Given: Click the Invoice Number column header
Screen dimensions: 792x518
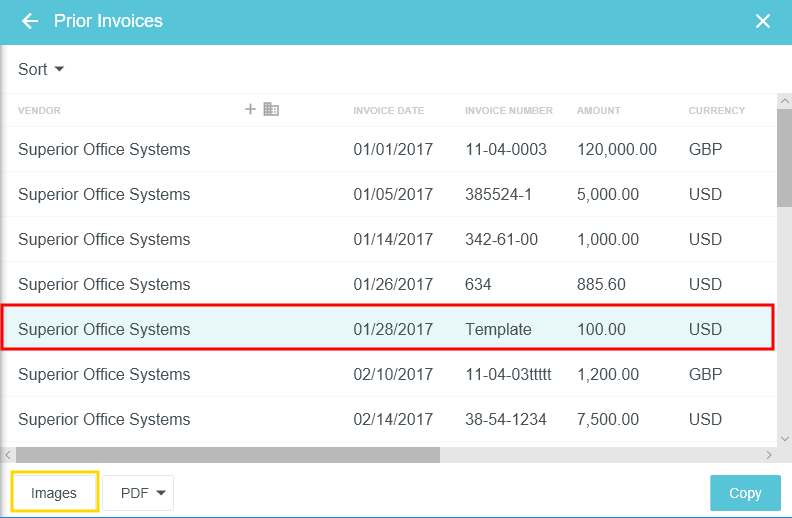Looking at the screenshot, I should (508, 111).
